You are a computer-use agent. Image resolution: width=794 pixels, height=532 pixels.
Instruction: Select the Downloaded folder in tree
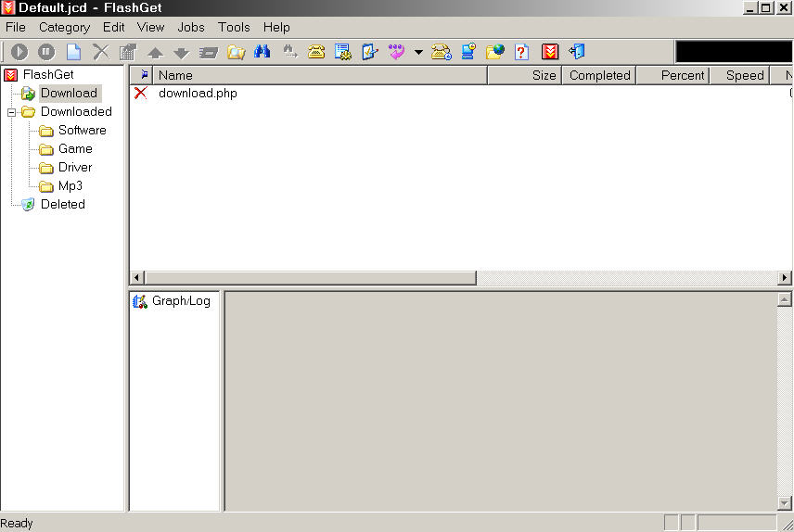76,112
